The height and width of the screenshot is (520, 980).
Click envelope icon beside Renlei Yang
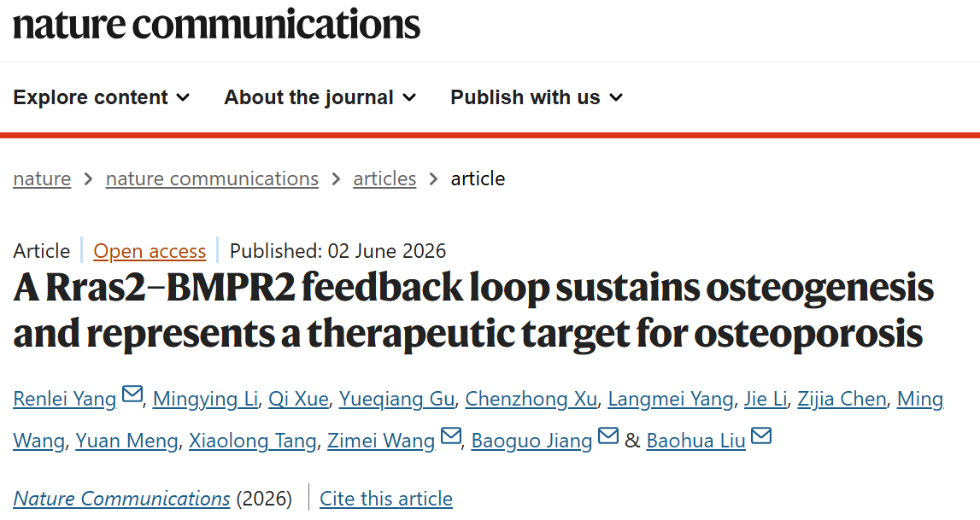tap(132, 394)
